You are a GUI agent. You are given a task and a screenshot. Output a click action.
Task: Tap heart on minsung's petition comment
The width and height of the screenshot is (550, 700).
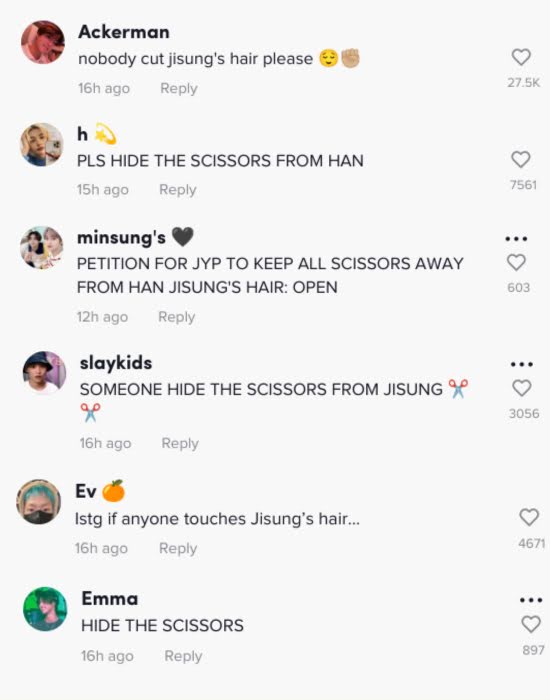click(517, 262)
